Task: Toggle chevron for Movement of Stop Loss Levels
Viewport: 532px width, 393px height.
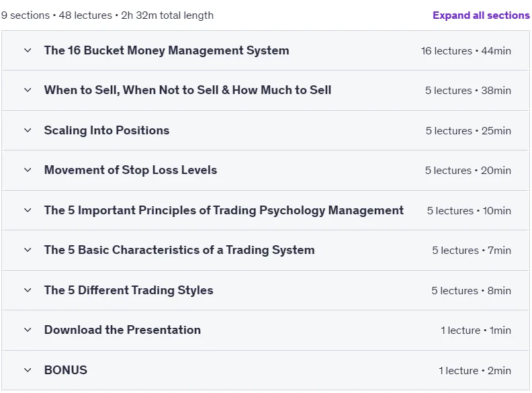Action: [x=28, y=170]
